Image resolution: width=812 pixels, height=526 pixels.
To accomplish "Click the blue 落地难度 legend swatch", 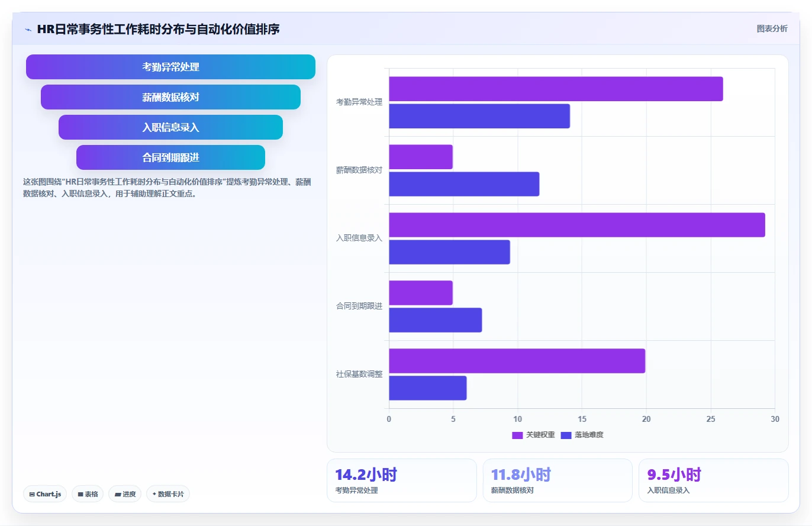I will pyautogui.click(x=566, y=435).
